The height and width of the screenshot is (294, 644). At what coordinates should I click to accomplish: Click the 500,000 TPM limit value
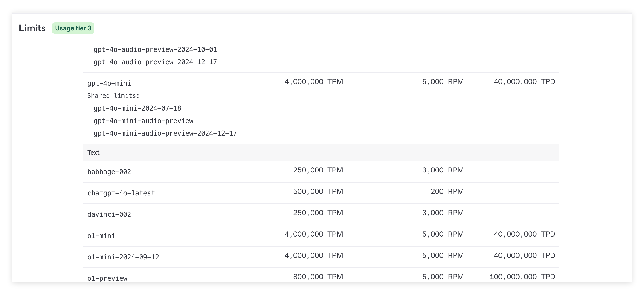click(x=318, y=191)
